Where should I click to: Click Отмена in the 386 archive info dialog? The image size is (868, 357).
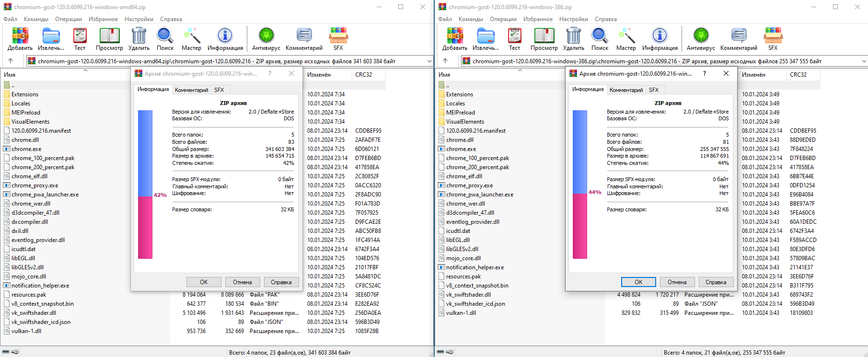[677, 282]
